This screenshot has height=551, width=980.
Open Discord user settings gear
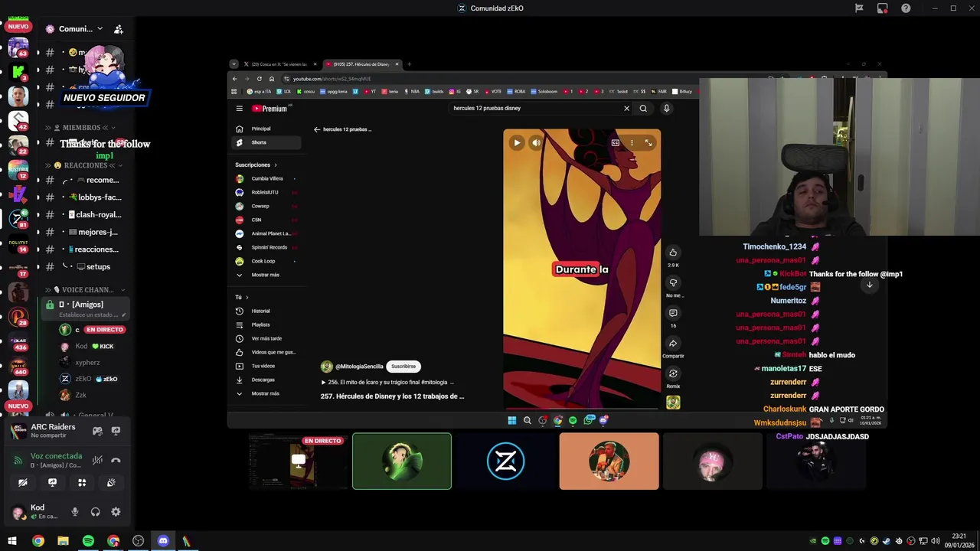tap(116, 512)
